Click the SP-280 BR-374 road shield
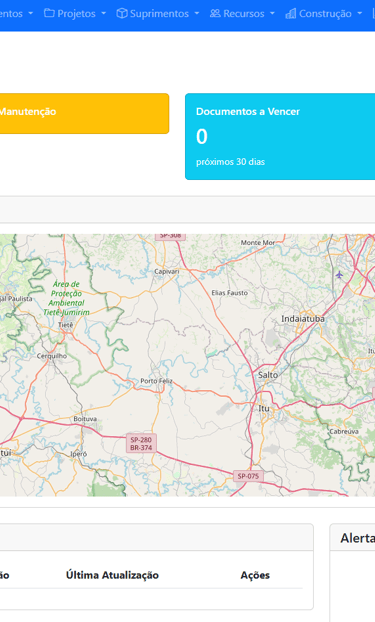Screen dimensions: 375x622 141,443
